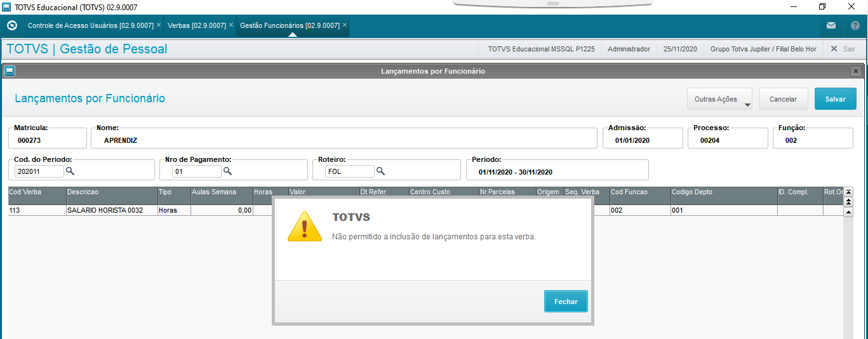Click the Salvar button
Screen dimensions: 868x339
[x=836, y=99]
